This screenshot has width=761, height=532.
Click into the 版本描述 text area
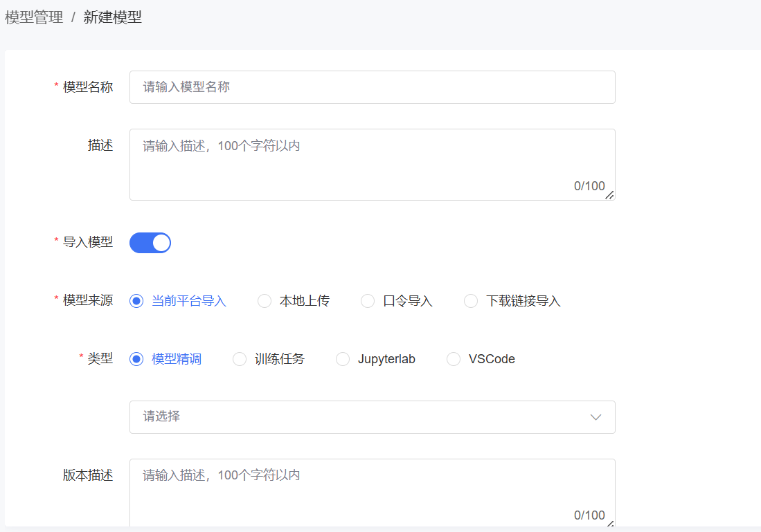pyautogui.click(x=372, y=488)
